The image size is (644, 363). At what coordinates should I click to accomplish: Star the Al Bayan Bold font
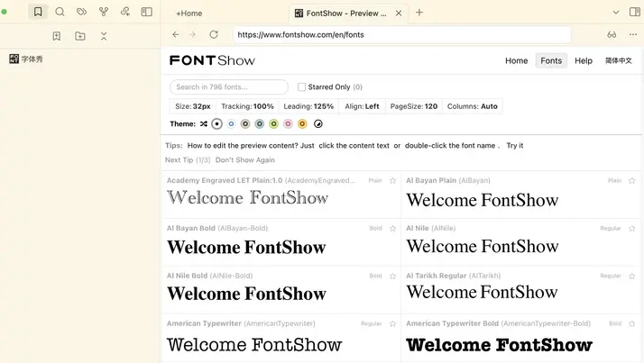[x=392, y=228]
